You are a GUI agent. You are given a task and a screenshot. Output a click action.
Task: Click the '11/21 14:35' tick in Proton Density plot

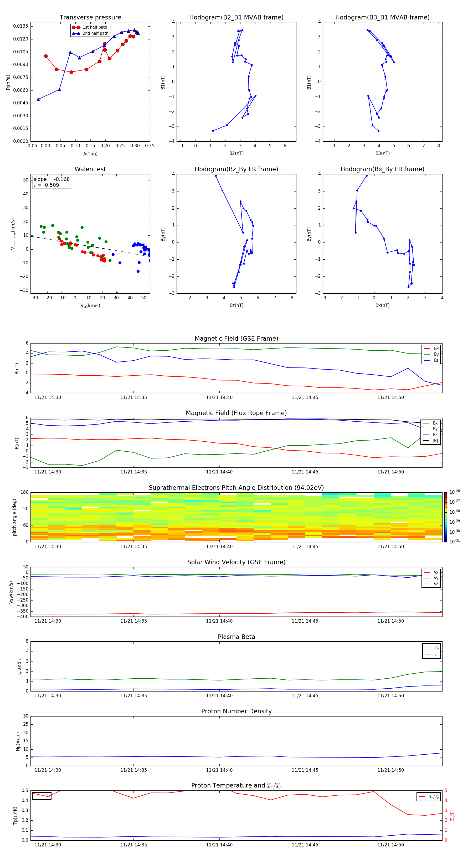(x=134, y=770)
